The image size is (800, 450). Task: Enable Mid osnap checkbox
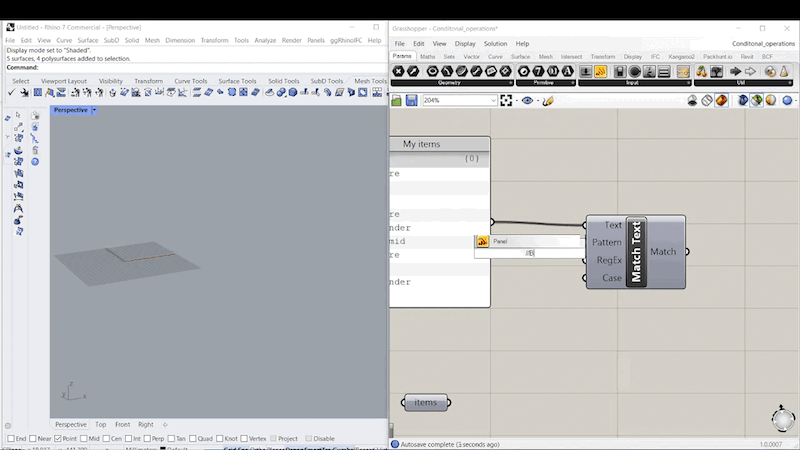pyautogui.click(x=84, y=439)
